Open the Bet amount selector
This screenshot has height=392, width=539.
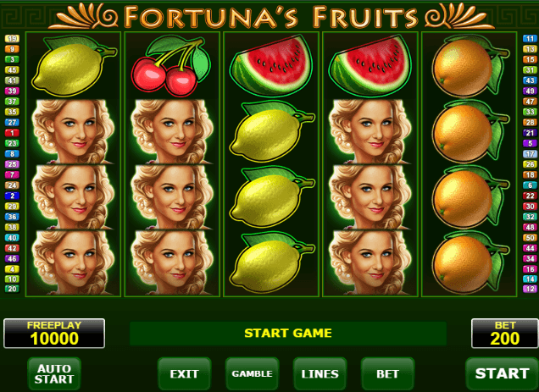388,373
